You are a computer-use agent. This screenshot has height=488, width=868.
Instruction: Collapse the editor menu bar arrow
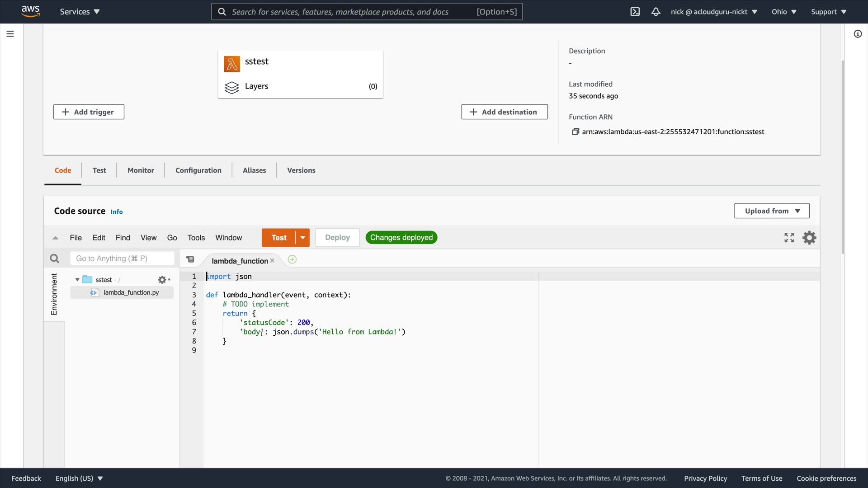point(55,238)
